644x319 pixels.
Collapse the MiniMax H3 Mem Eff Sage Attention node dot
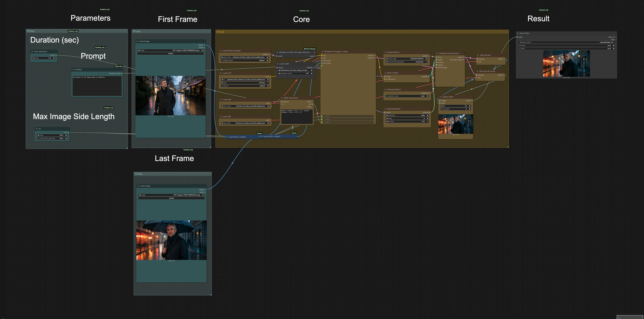click(x=277, y=52)
